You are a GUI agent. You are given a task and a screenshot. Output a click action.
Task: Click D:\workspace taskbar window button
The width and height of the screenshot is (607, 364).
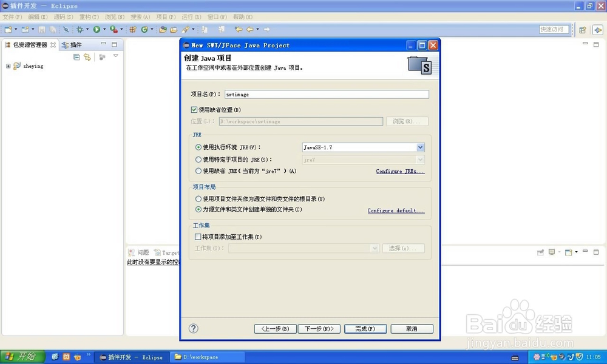tap(208, 357)
